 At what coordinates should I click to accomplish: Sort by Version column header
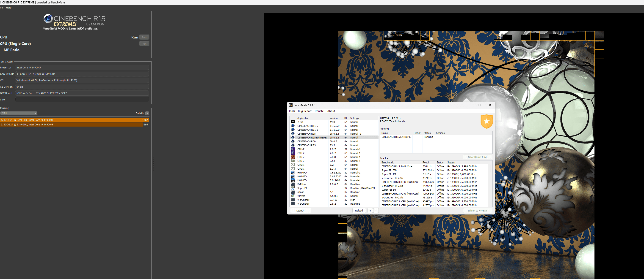coord(334,118)
